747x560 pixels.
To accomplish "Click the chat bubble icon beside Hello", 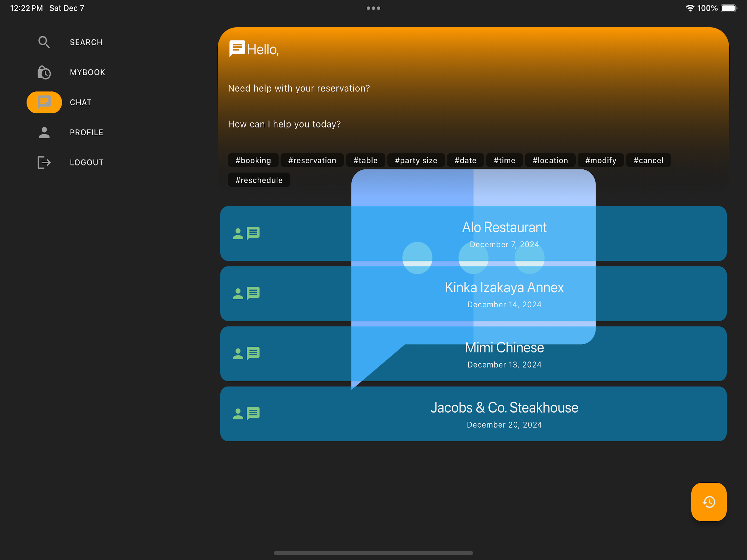I will [237, 49].
